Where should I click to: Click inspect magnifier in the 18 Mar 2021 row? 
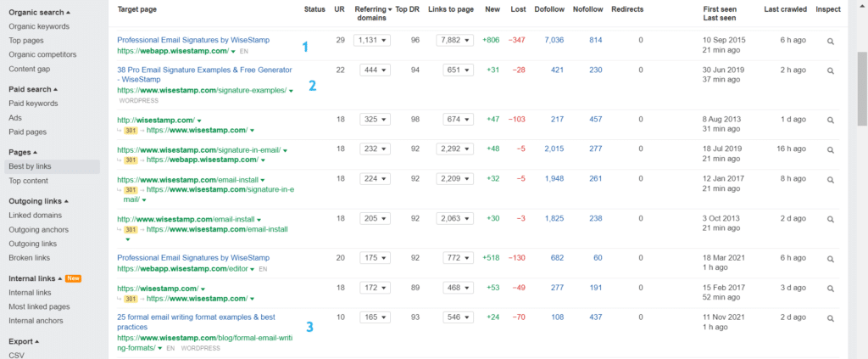831,259
